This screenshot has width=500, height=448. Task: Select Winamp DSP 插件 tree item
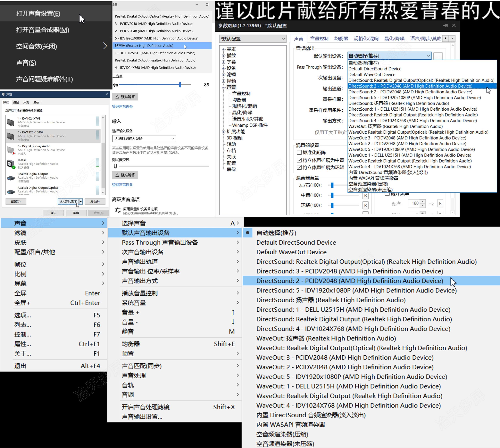[250, 125]
